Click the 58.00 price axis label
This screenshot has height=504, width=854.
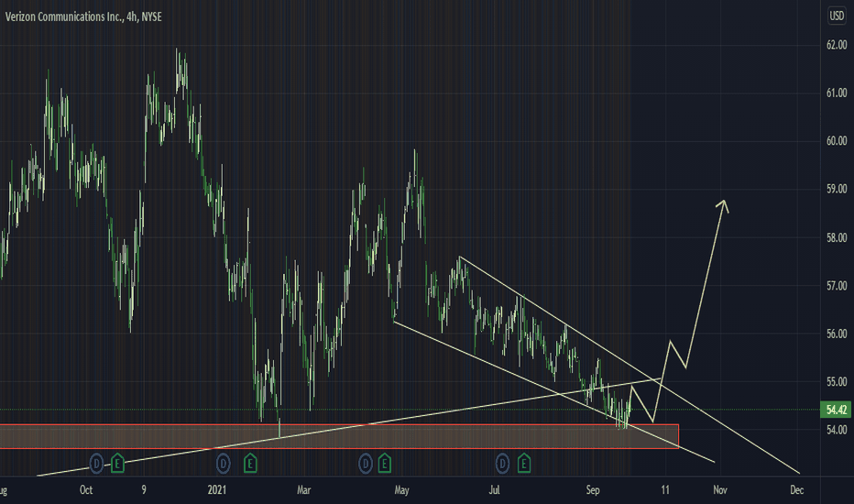tap(837, 237)
